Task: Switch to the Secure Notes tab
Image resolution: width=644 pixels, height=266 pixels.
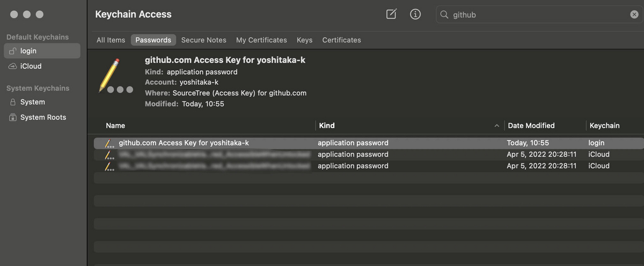Action: 203,40
